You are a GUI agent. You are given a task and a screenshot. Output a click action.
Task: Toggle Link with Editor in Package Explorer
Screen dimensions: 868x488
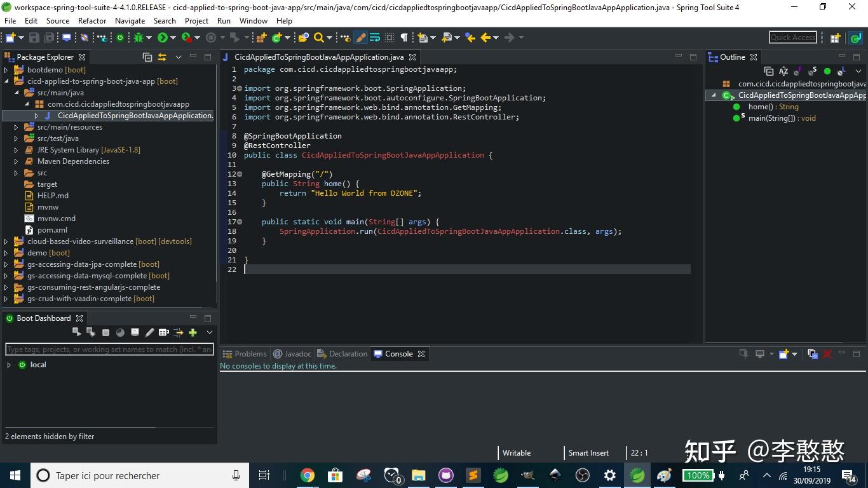point(161,57)
